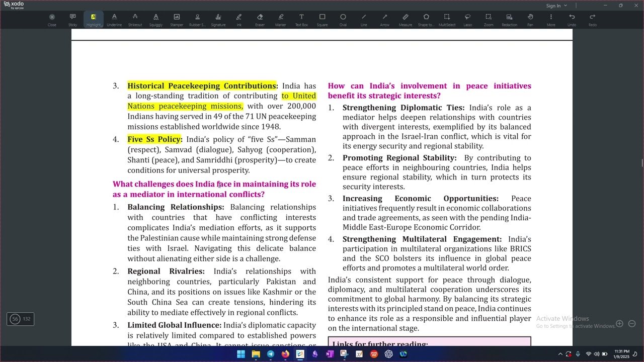This screenshot has width=644, height=362.
Task: Open File Explorer from the taskbar
Action: tap(256, 354)
